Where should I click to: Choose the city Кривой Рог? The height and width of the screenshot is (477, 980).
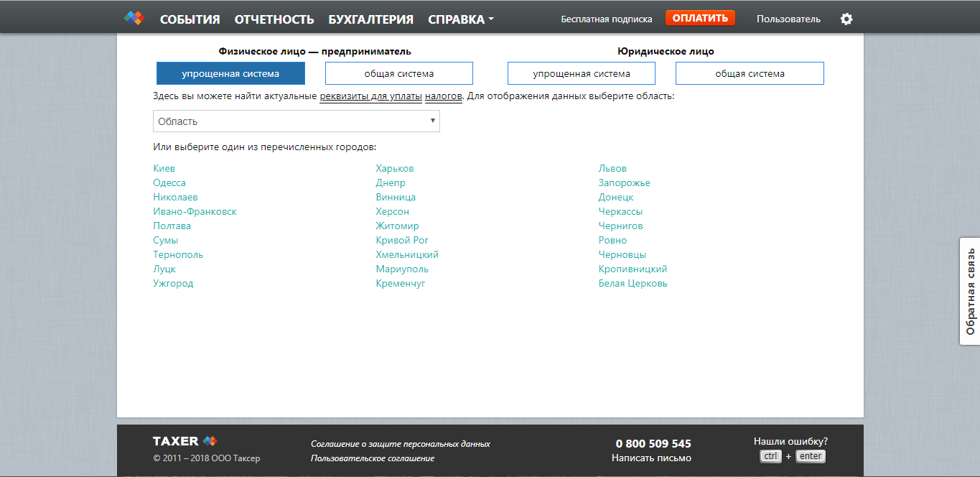point(402,240)
